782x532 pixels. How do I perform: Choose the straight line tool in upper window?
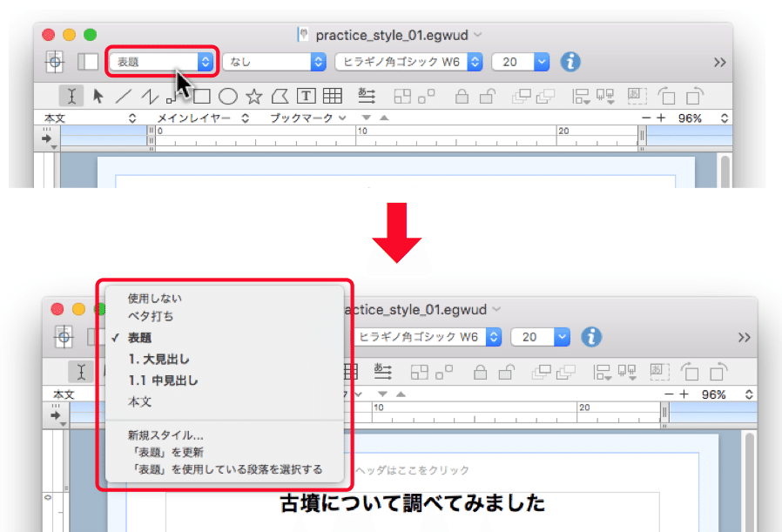[x=123, y=97]
